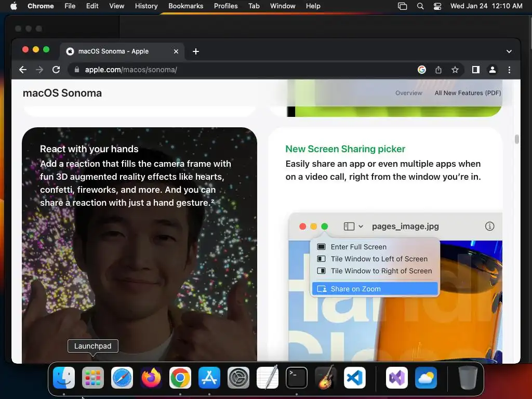Open the Trash in the dock
532x399 pixels.
click(468, 378)
